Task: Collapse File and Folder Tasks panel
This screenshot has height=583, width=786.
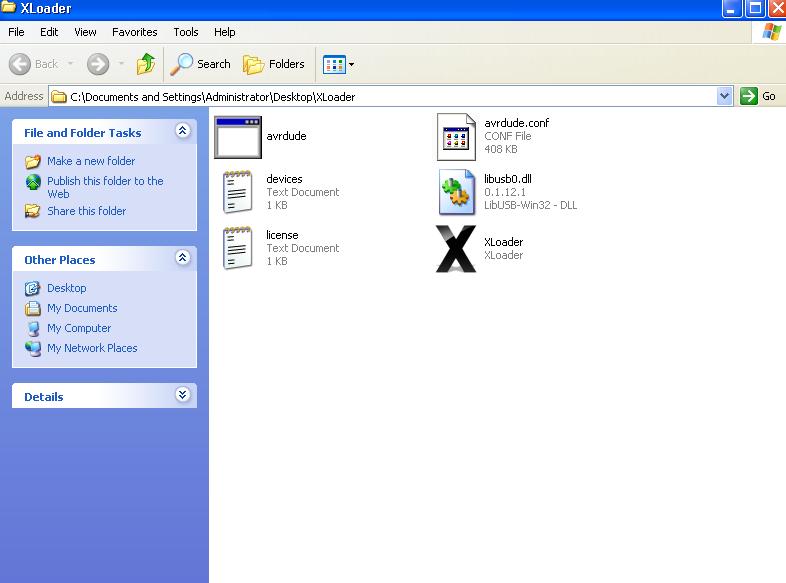Action: pyautogui.click(x=182, y=131)
